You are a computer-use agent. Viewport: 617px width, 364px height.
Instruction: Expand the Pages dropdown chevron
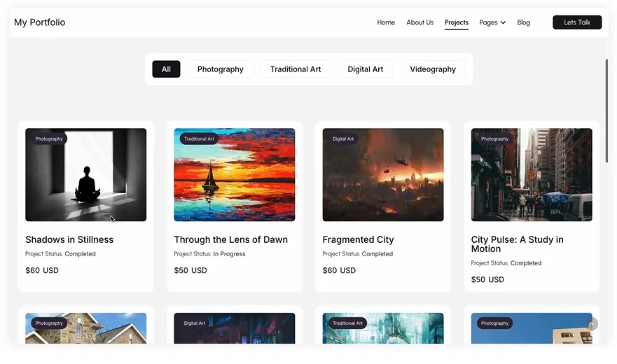click(x=503, y=22)
